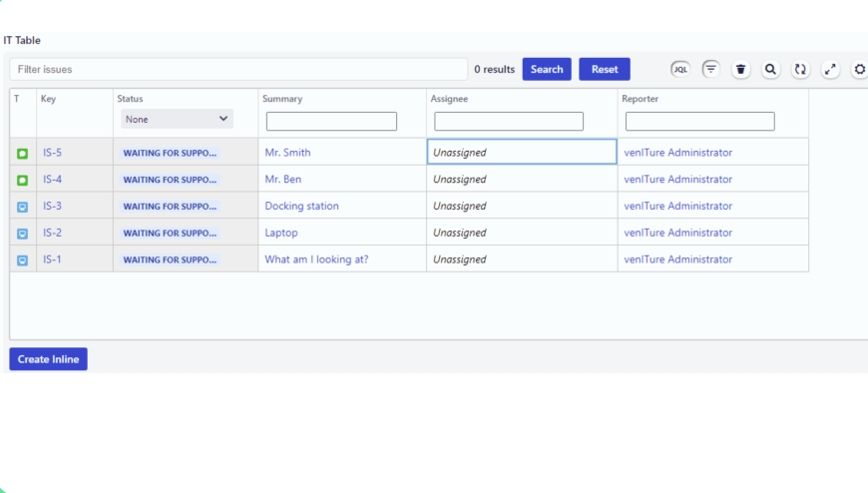
Task: Click the issue type icon for IS-5
Action: 22,154
